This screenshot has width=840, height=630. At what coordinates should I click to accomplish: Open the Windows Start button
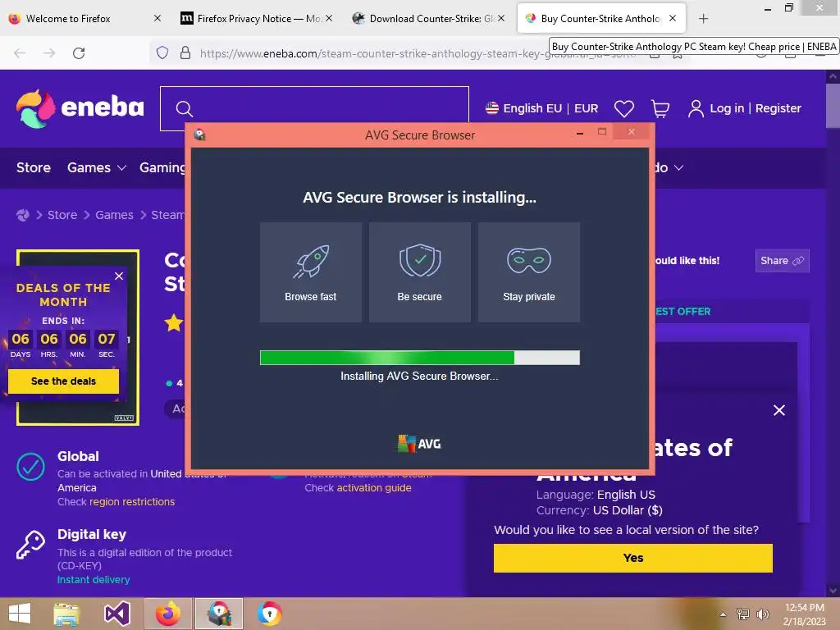[x=20, y=614]
